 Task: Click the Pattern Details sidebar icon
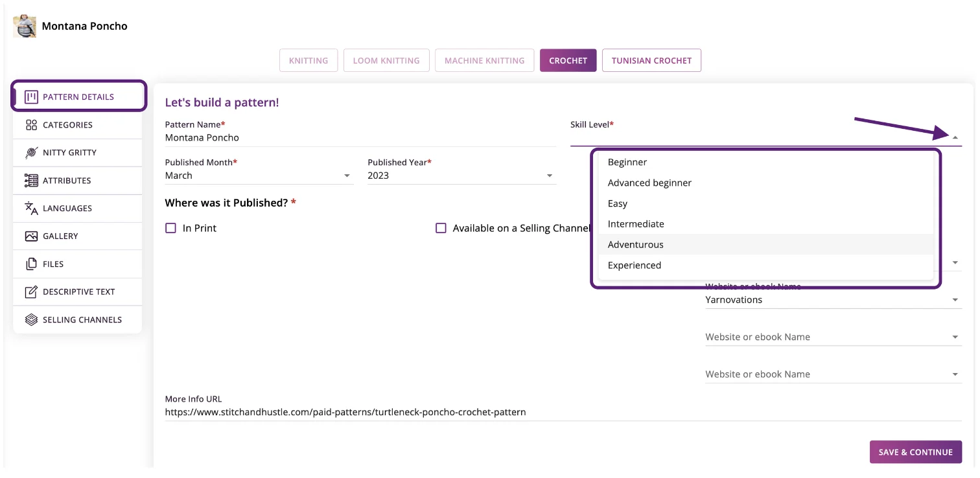click(x=31, y=97)
